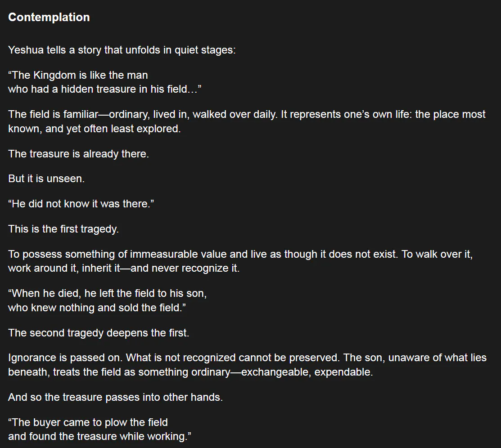Viewport: 501px width, 448px height.
Task: Click the sentence starting 'The field is familiar'
Action: pyautogui.click(x=247, y=114)
